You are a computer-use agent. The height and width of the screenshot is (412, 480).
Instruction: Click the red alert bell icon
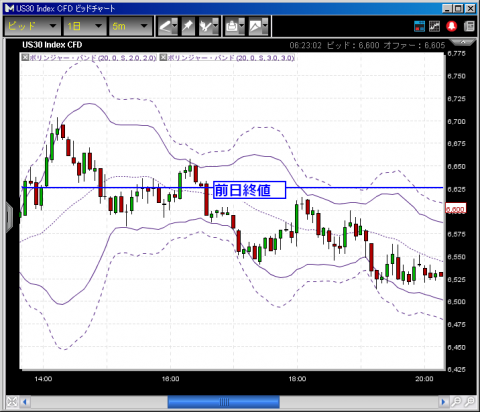[452, 26]
